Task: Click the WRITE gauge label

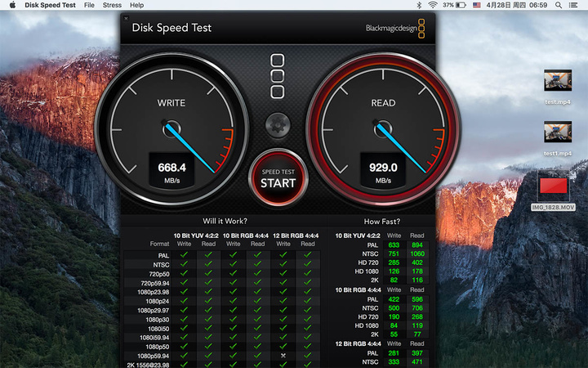Action: point(171,103)
